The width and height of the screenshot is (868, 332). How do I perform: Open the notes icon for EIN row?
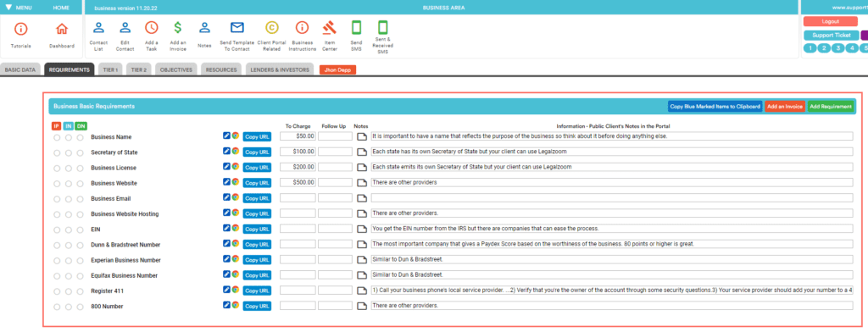tap(361, 229)
